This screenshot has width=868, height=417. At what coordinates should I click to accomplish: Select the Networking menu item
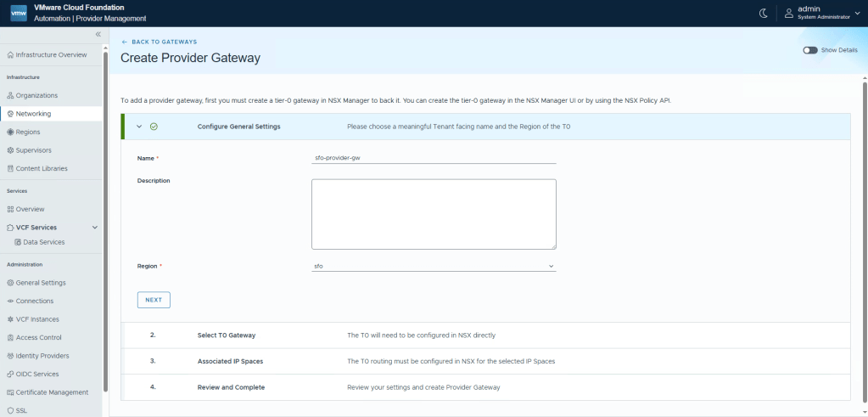pos(33,114)
